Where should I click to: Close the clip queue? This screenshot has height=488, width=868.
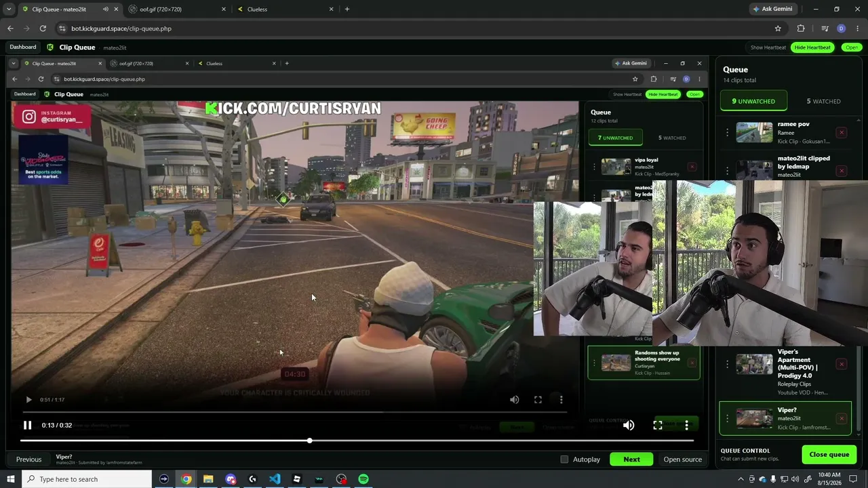(829, 454)
